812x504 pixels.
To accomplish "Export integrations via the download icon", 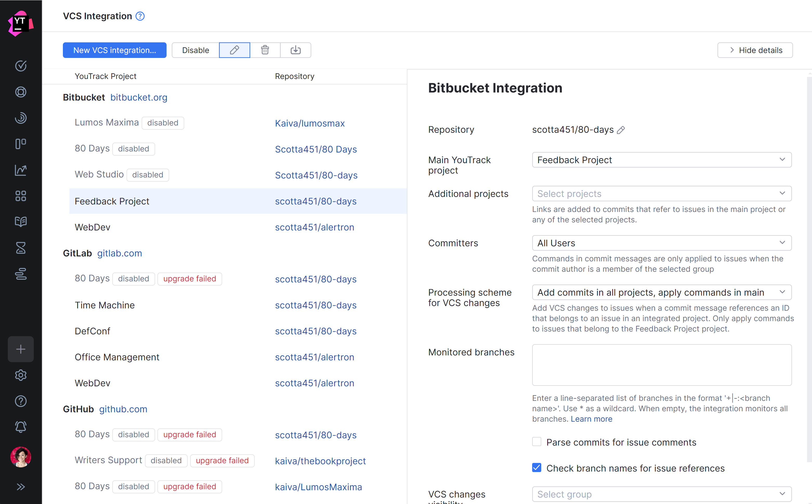I will (x=295, y=50).
